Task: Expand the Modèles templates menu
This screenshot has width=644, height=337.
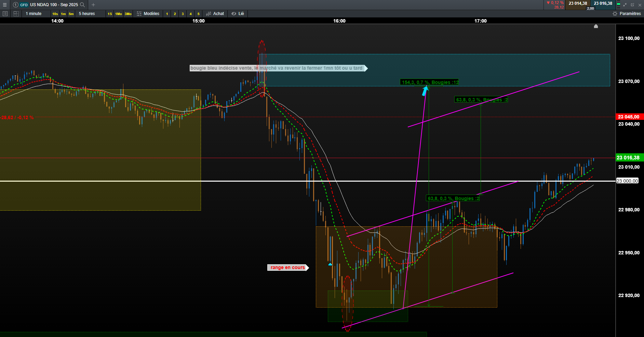Action: 148,14
